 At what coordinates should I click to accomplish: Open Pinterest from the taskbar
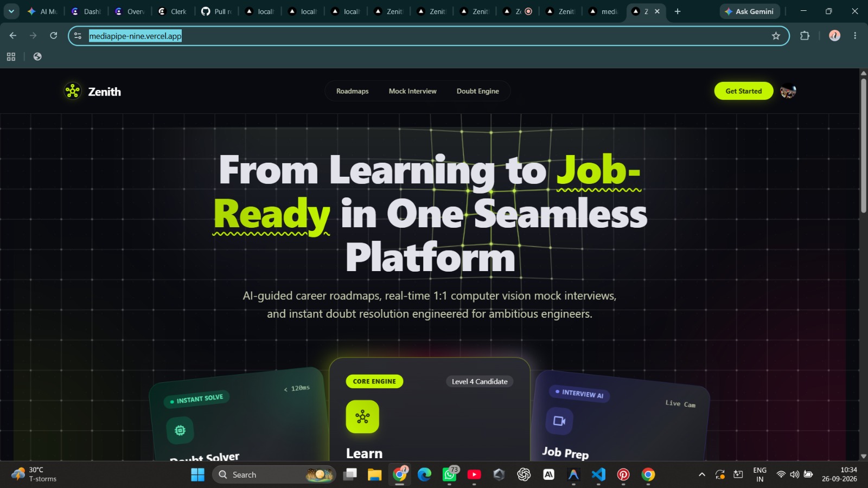[x=623, y=475]
